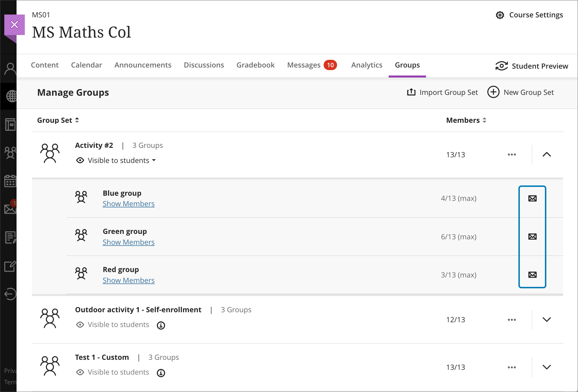
Task: Show Members of Red group
Action: [x=128, y=280]
